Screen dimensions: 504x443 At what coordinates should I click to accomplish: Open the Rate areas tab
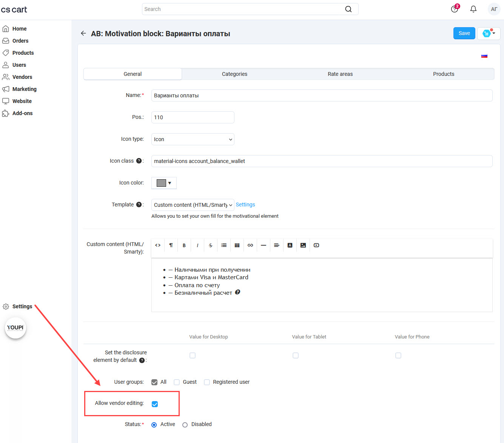[340, 74]
